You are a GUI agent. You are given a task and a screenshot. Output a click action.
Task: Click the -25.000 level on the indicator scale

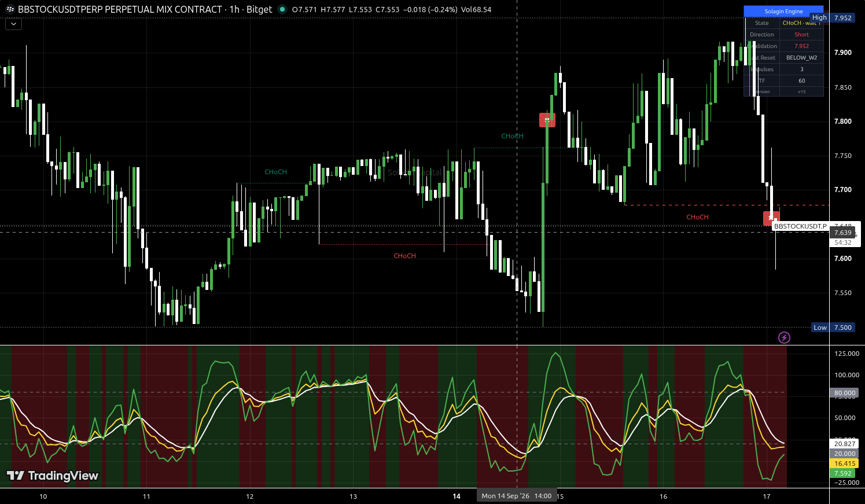coord(846,483)
